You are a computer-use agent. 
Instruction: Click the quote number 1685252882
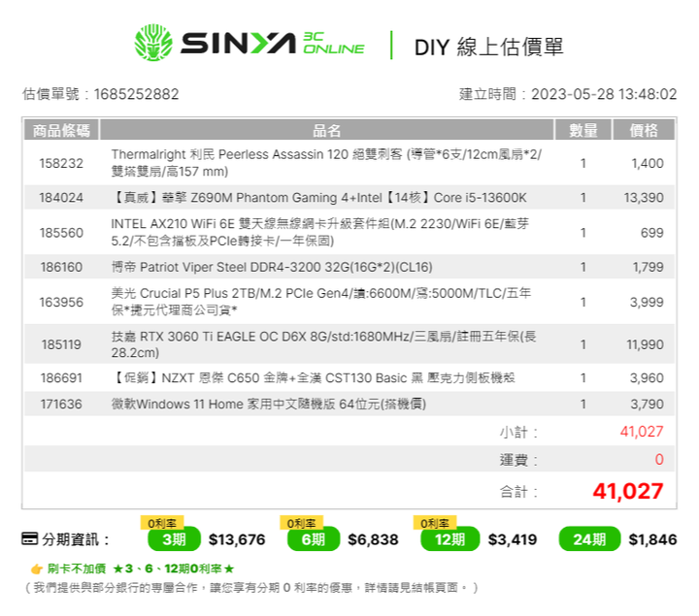coord(137,94)
